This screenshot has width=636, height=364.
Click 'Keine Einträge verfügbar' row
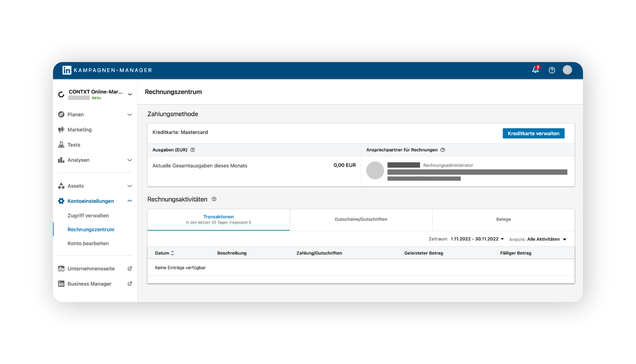pos(361,268)
